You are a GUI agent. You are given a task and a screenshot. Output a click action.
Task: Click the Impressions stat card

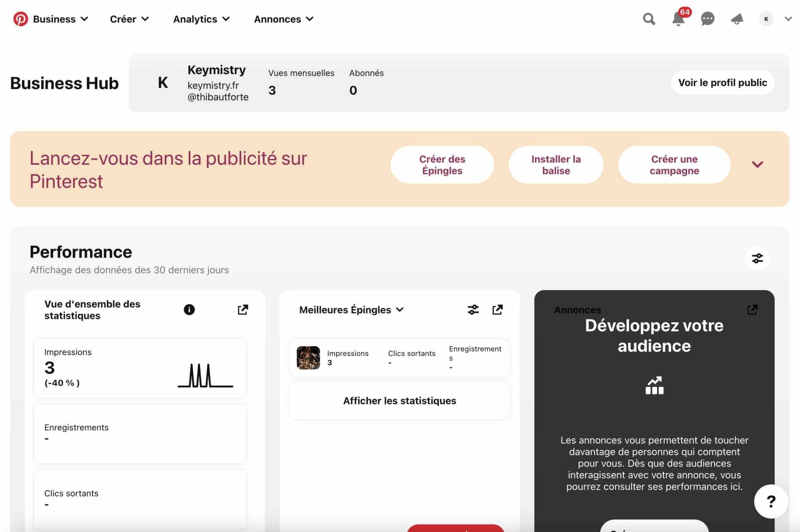tap(140, 368)
